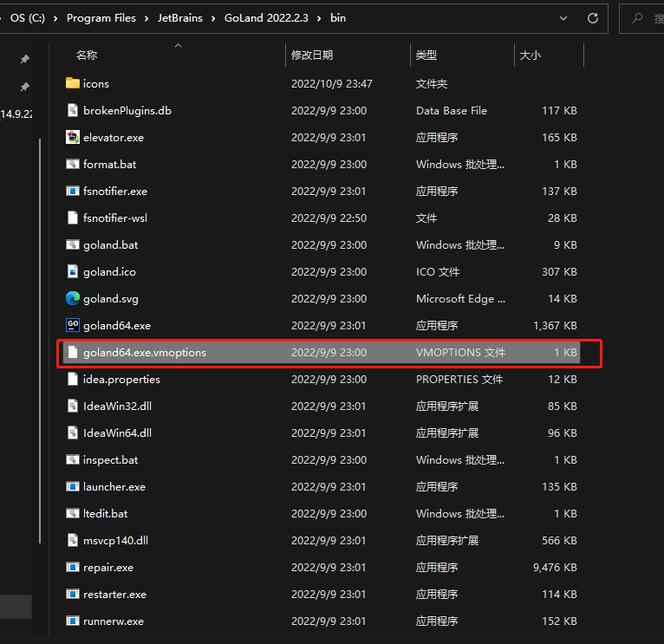Viewport: 664px width, 644px height.
Task: Select the file name goland64.exe
Action: click(117, 326)
